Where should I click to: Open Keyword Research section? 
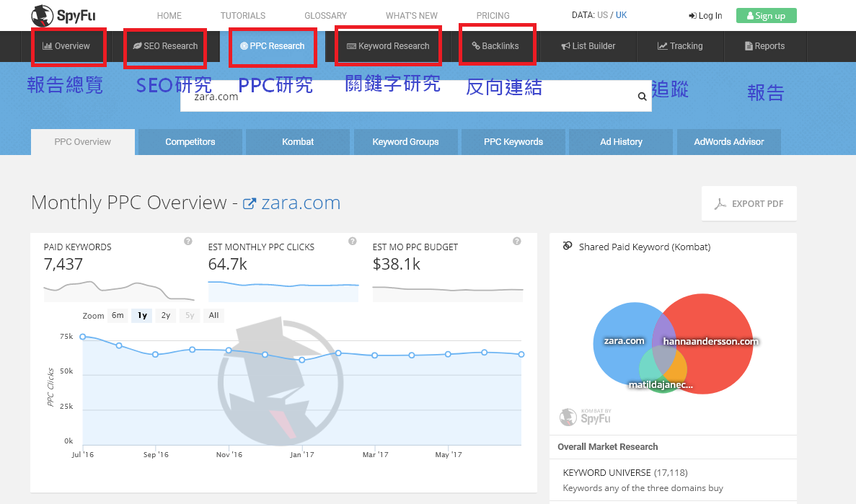(388, 46)
